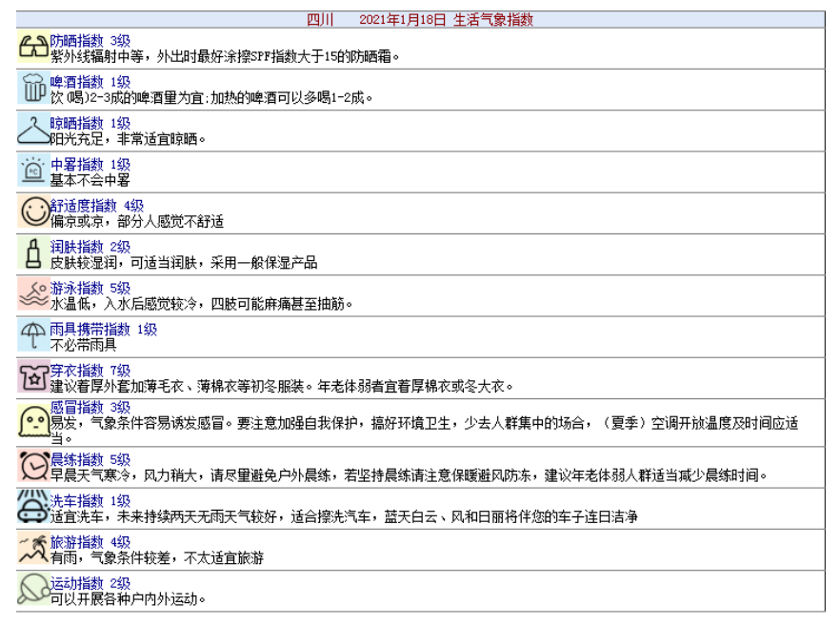Click the palm tree travel index icon
Screen dimensions: 840x625
click(33, 549)
